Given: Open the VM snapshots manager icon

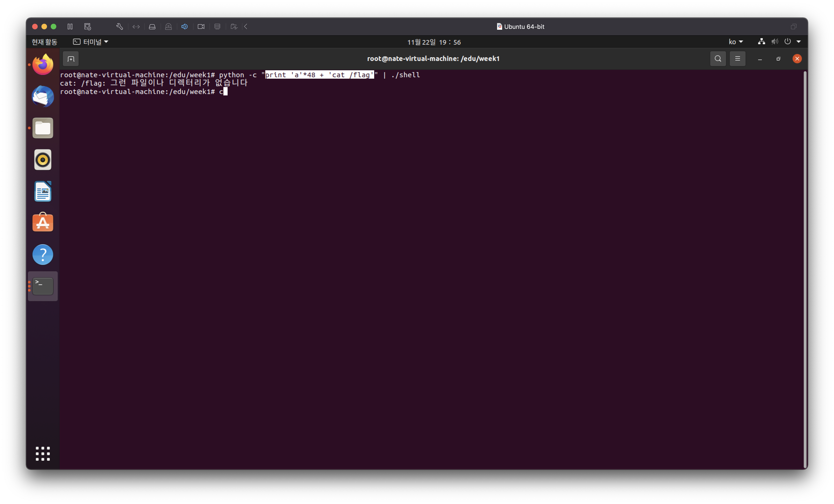Looking at the screenshot, I should tap(88, 26).
